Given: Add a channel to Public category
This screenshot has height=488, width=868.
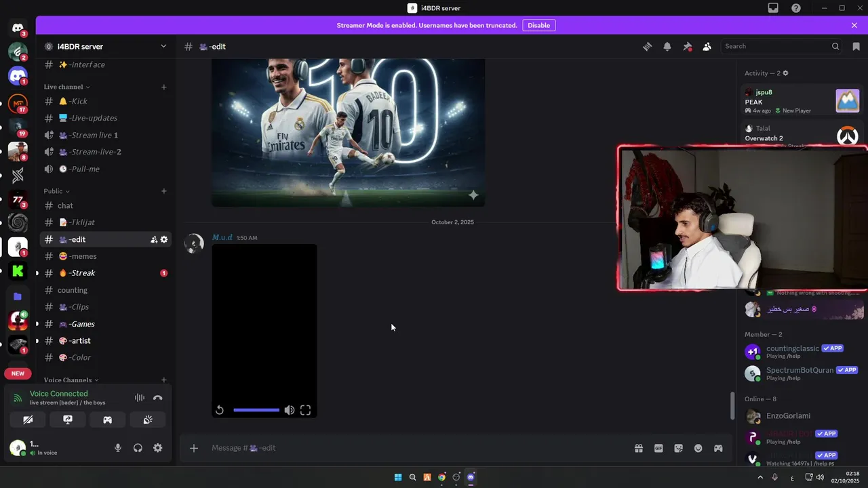Looking at the screenshot, I should click(163, 191).
